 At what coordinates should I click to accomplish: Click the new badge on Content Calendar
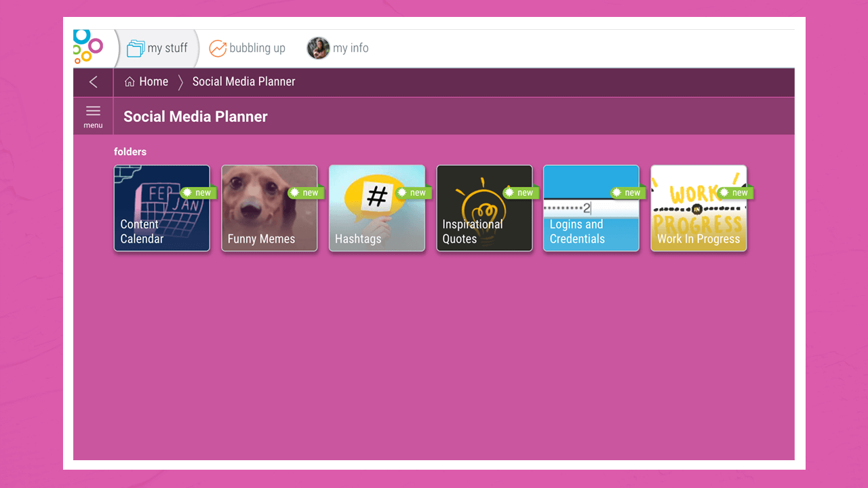(198, 192)
